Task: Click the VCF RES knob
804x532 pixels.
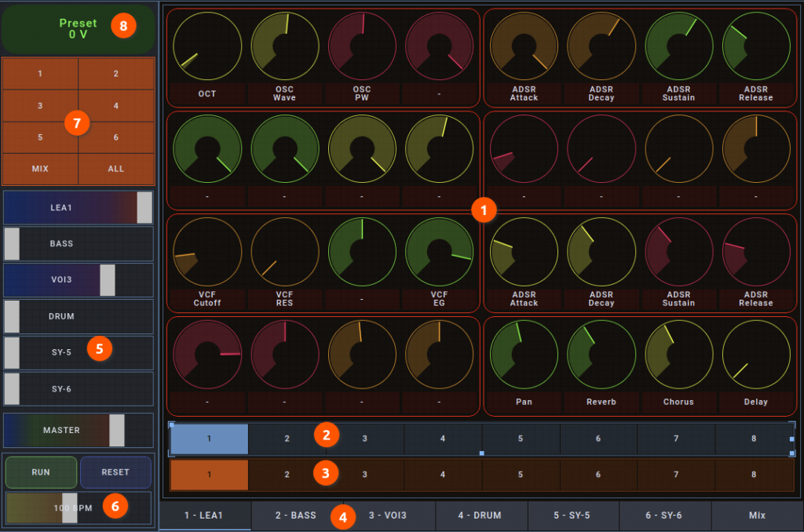Action: pos(284,252)
